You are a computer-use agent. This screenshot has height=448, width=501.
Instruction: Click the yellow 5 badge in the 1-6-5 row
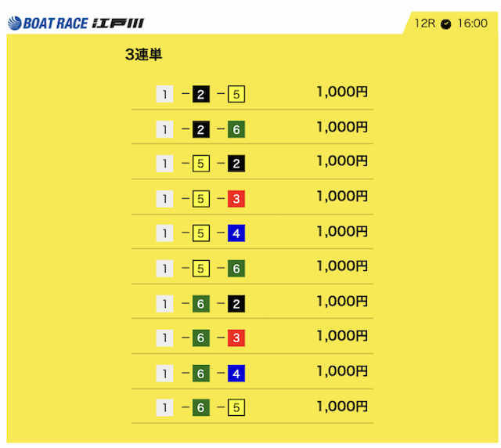click(x=236, y=408)
